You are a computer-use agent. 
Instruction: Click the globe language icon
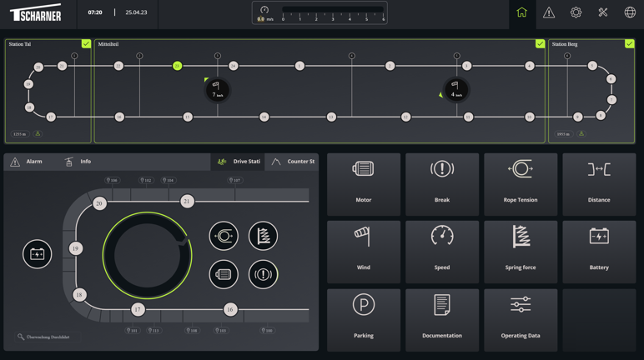(630, 13)
